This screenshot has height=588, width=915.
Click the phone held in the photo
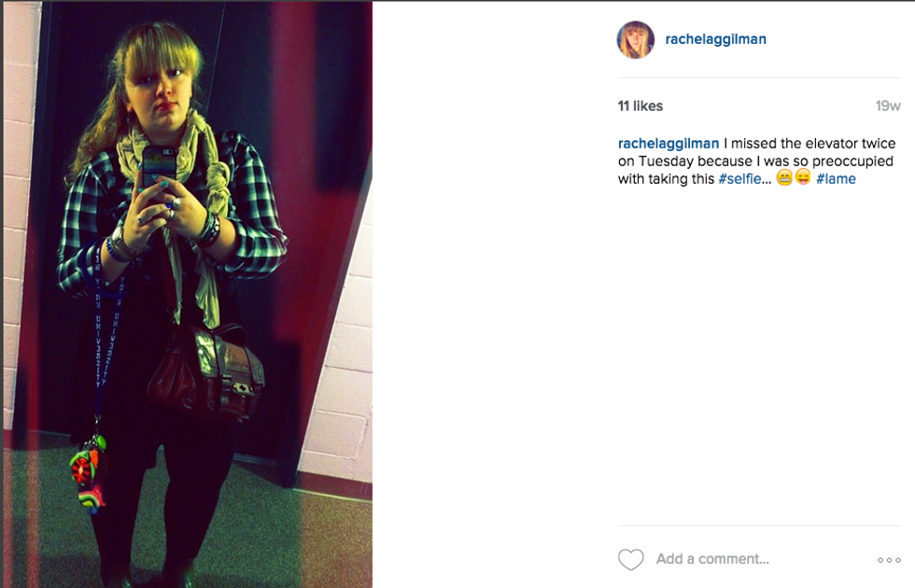tap(160, 167)
